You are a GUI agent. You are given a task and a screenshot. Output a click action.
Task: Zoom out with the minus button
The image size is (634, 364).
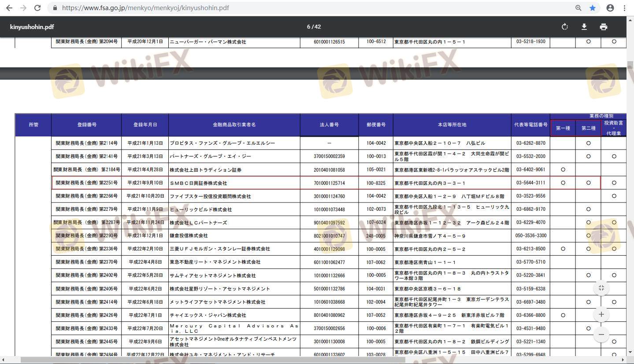tap(601, 335)
